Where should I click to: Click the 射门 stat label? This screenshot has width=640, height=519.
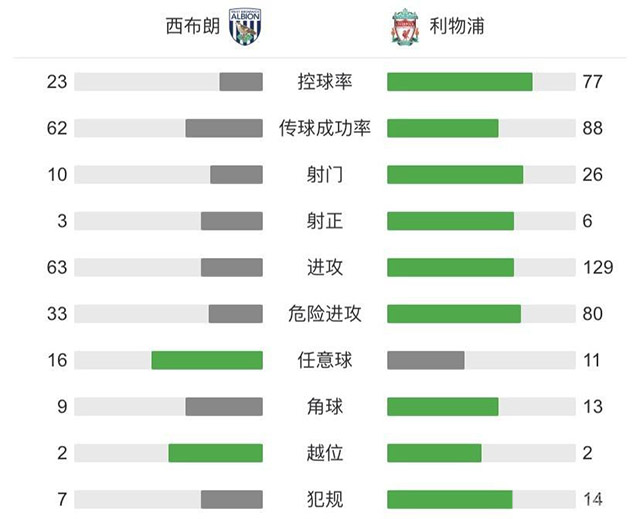324,175
